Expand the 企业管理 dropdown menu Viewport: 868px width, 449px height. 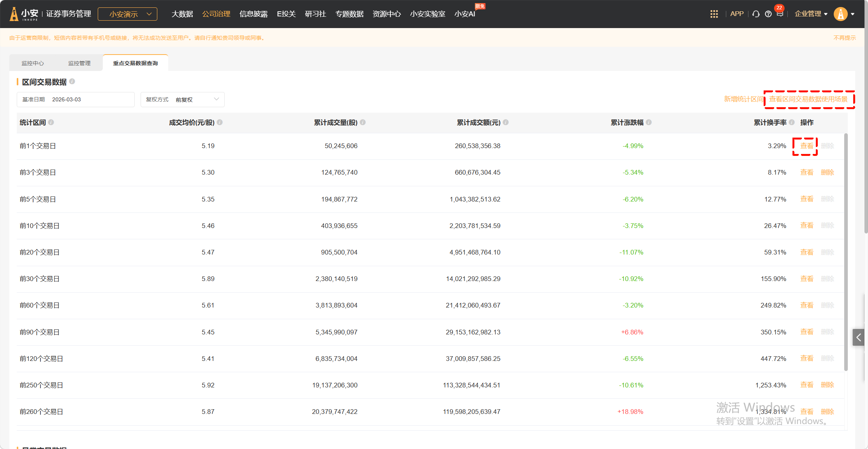811,14
